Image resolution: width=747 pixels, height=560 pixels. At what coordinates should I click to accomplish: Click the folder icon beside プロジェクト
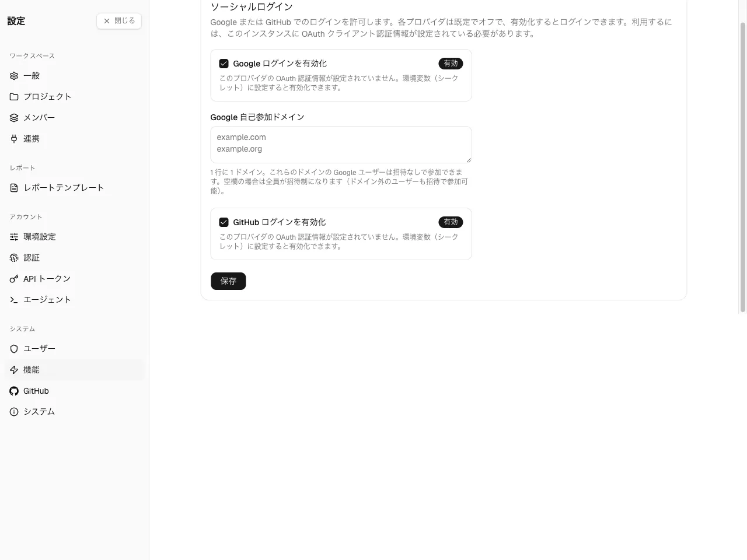(14, 97)
